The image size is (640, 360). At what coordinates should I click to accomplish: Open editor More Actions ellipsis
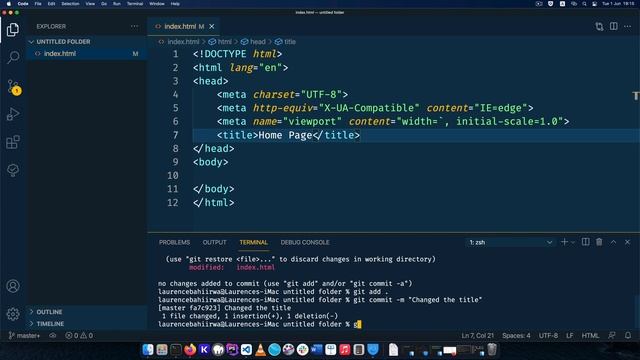[627, 27]
